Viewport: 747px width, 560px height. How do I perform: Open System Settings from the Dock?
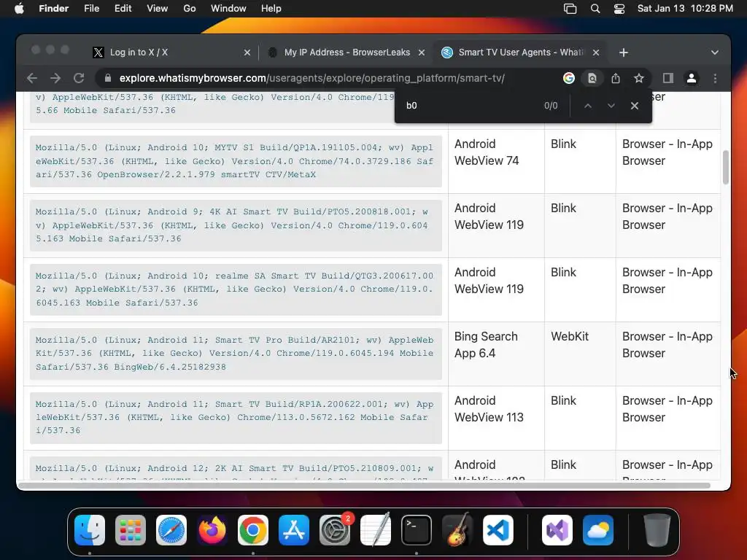335,530
